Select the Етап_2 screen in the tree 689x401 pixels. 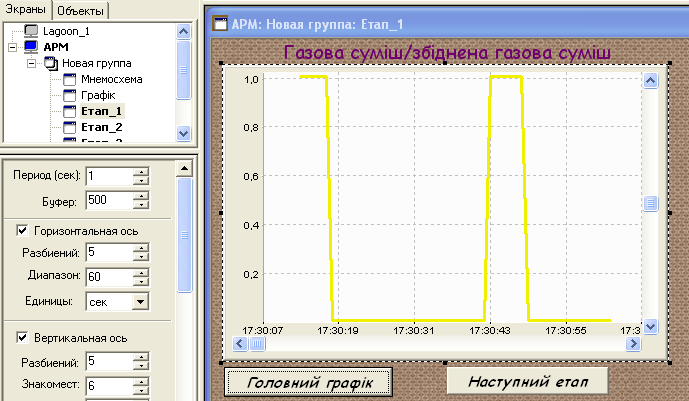[102, 127]
